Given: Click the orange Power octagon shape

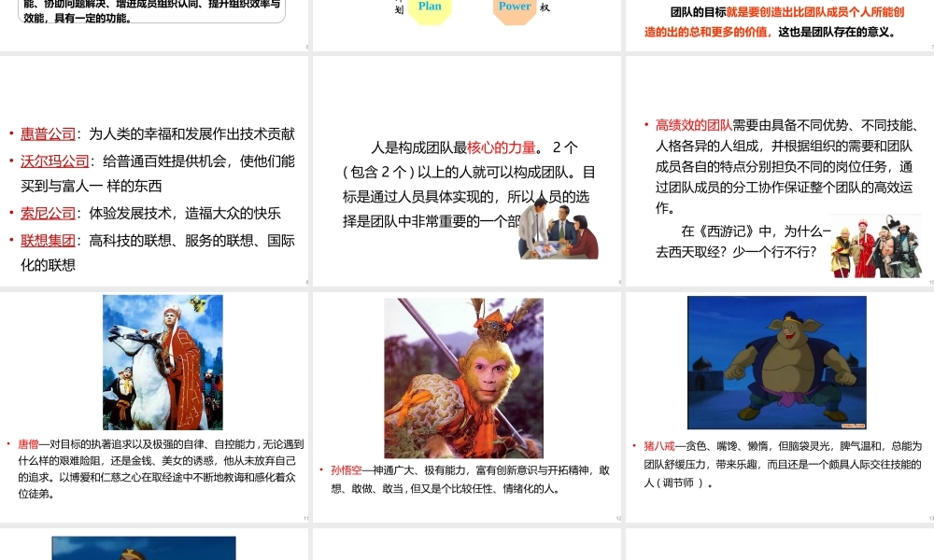Looking at the screenshot, I should 515,8.
